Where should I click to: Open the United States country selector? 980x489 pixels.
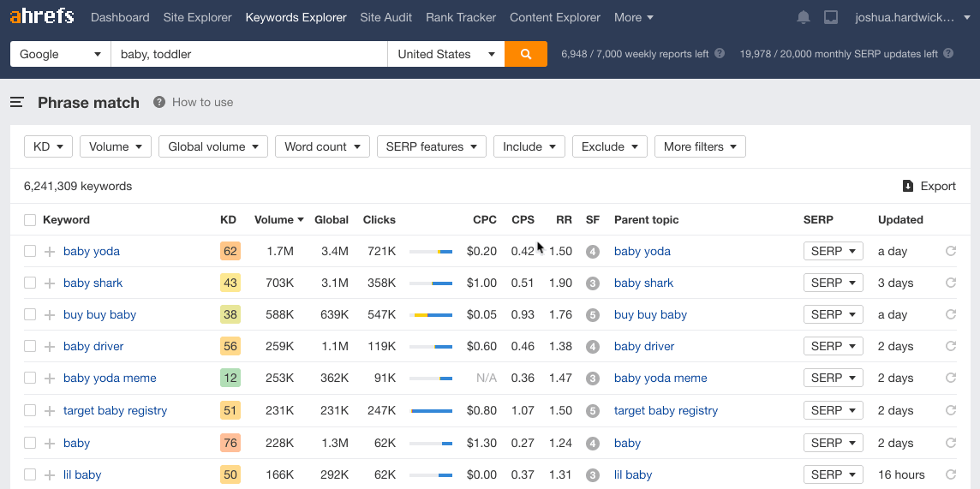445,54
